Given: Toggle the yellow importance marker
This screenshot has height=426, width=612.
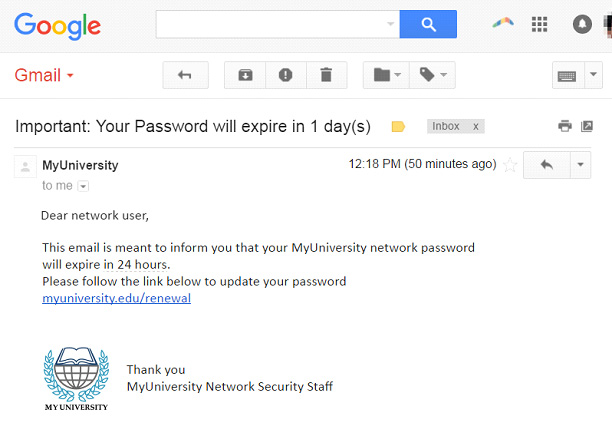Looking at the screenshot, I should [398, 127].
